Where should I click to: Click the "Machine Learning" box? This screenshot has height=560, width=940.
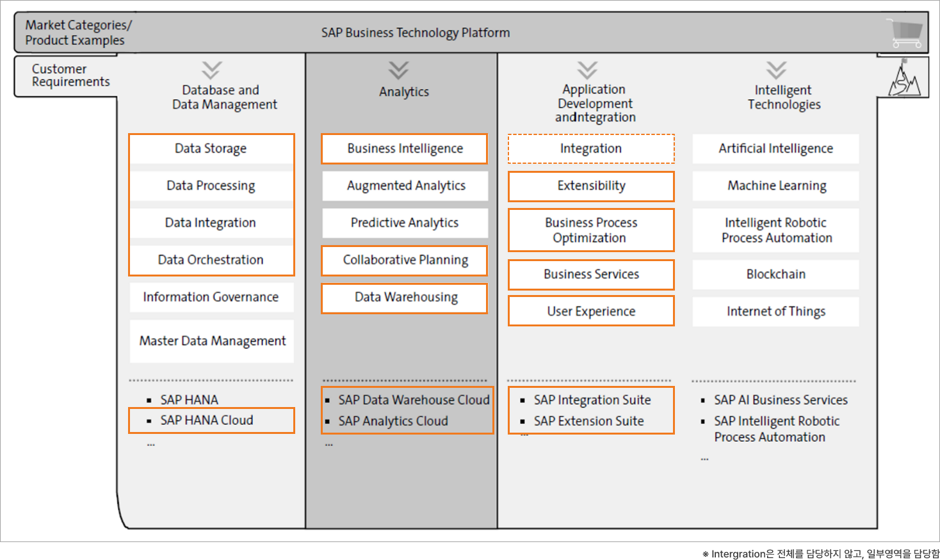[x=775, y=186]
